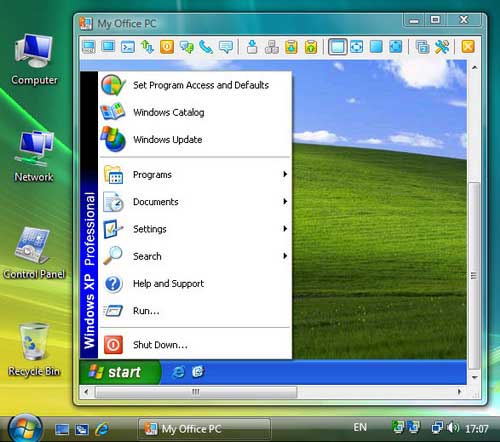Open Network desktop icon

click(34, 157)
